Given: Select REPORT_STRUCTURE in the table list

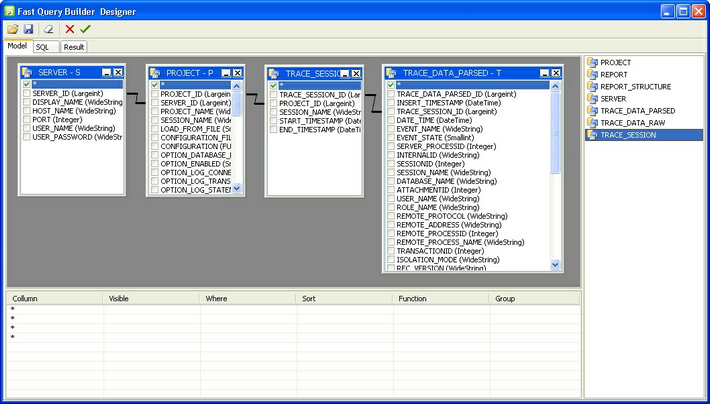Looking at the screenshot, I should 636,87.
